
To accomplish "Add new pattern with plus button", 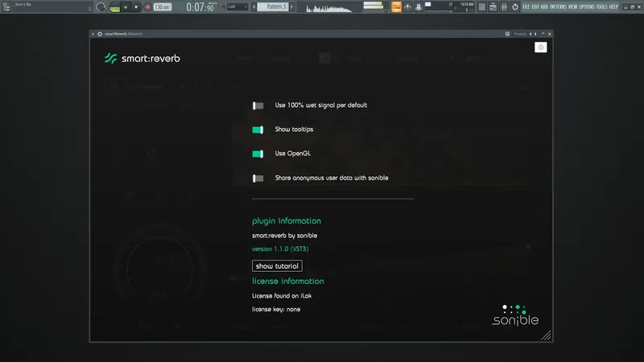I will pyautogui.click(x=291, y=7).
